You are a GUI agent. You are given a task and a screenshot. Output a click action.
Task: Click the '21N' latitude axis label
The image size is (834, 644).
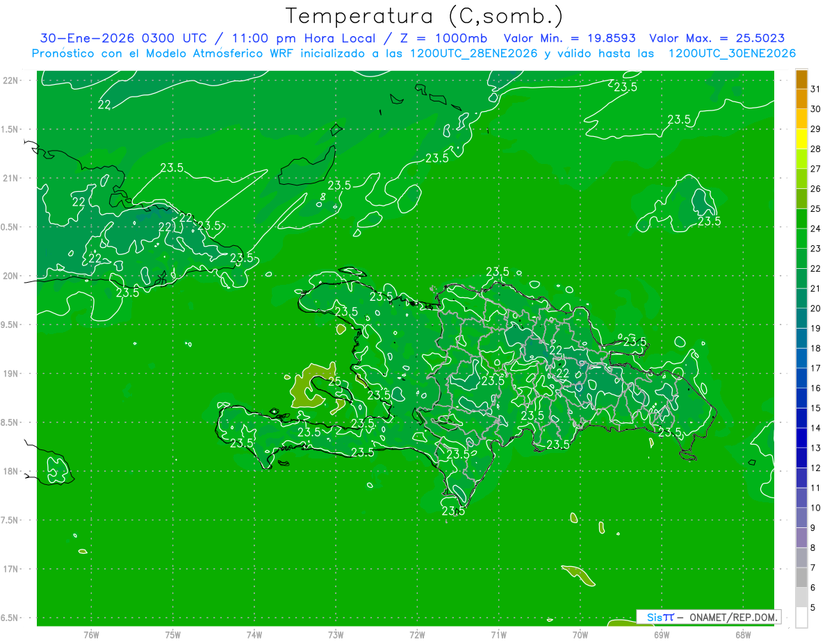tap(9, 178)
